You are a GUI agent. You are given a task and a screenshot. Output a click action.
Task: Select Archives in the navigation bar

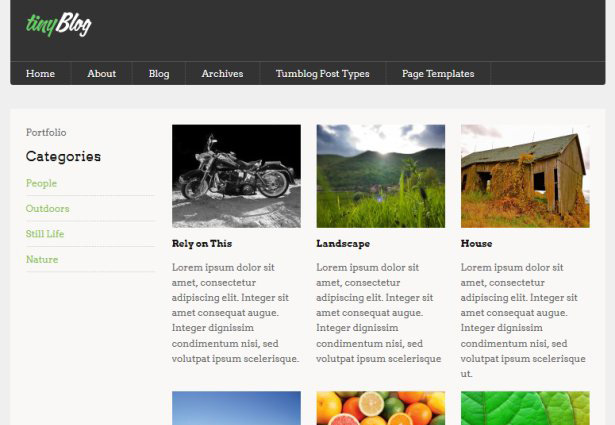[x=222, y=74]
